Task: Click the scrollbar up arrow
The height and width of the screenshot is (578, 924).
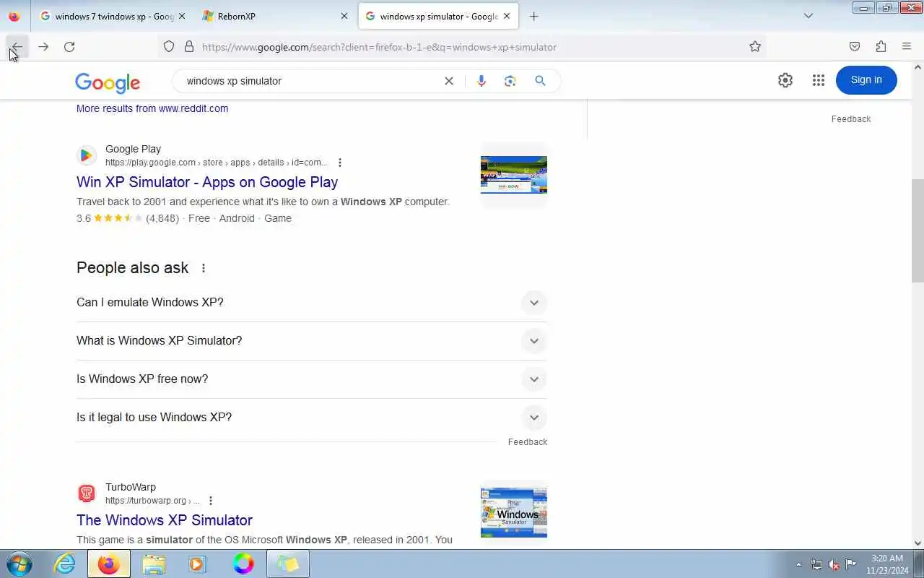Action: (x=918, y=67)
